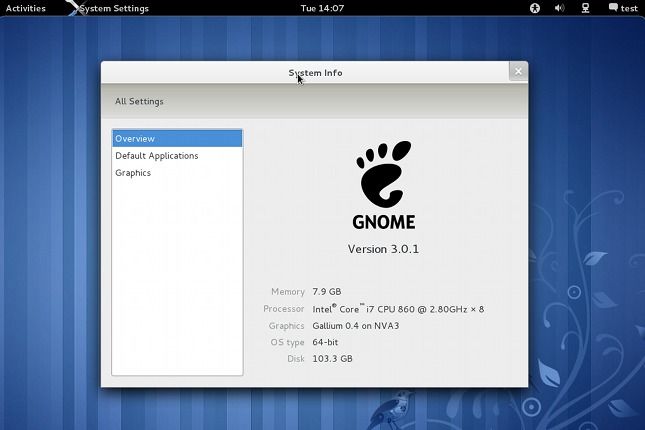The width and height of the screenshot is (645, 430).
Task: Click the 64-bit OS type value
Action: tap(325, 342)
